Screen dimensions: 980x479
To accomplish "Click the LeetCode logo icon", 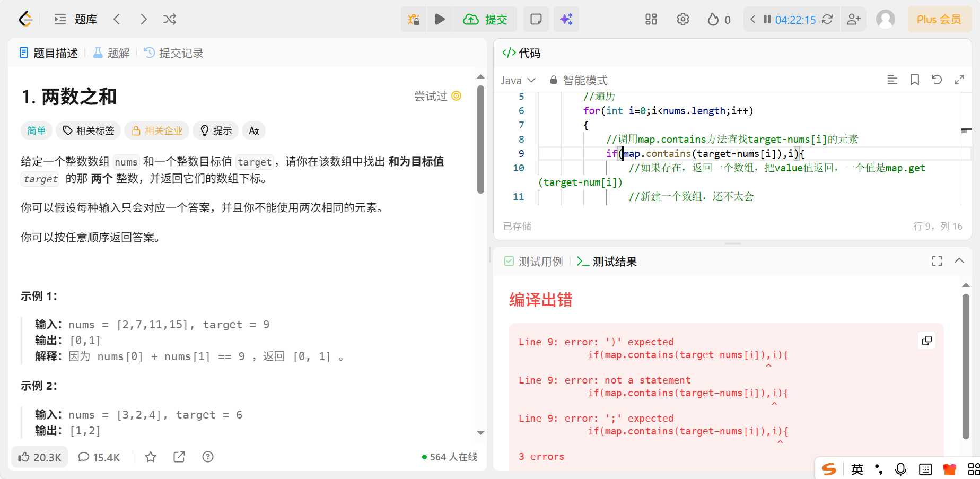I will pos(25,19).
